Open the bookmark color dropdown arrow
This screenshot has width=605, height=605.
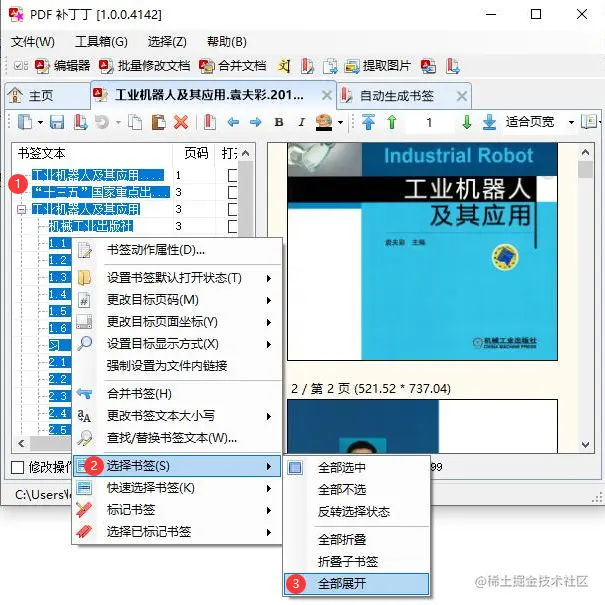coord(340,123)
